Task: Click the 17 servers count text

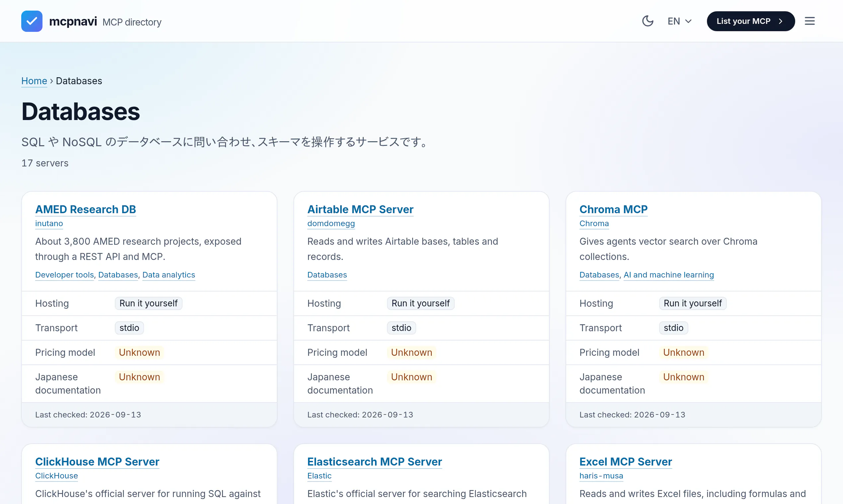Action: pos(45,163)
